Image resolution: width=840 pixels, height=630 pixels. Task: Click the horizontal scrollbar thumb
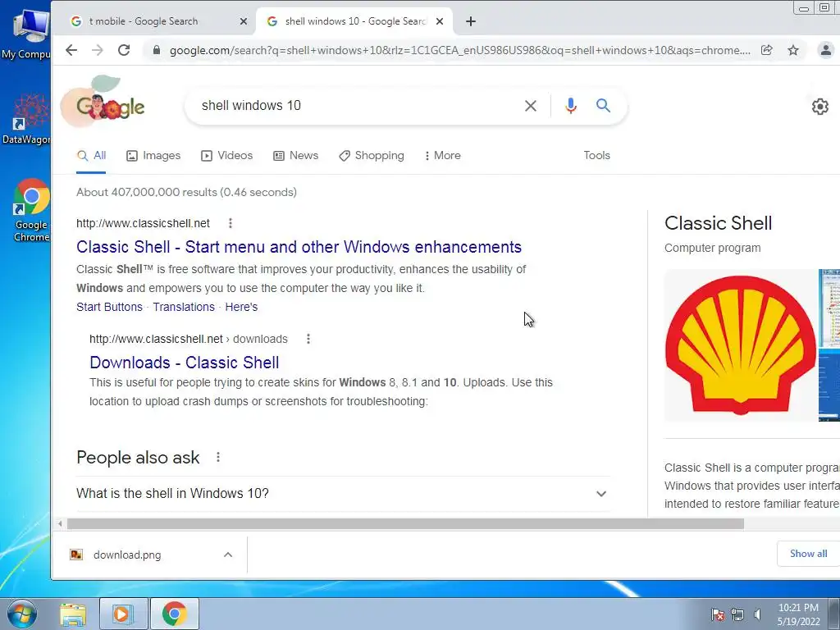click(405, 523)
